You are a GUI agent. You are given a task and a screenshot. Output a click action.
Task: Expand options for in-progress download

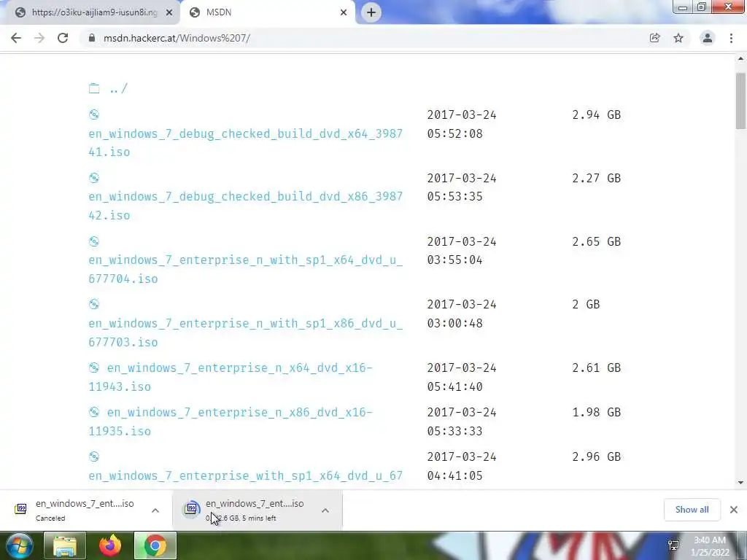coord(325,510)
